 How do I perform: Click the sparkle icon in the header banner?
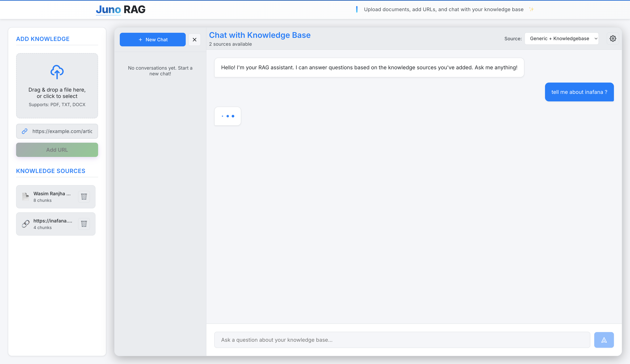pyautogui.click(x=532, y=9)
